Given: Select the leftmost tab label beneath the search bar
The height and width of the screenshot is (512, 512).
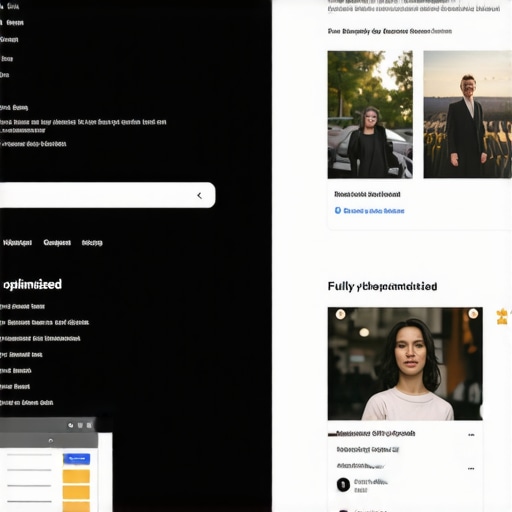Looking at the screenshot, I should point(17,243).
